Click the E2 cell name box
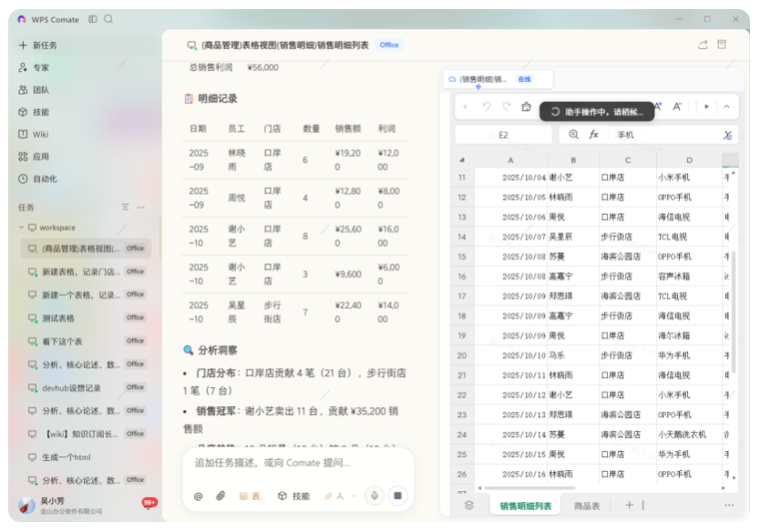760x532 pixels. (504, 135)
